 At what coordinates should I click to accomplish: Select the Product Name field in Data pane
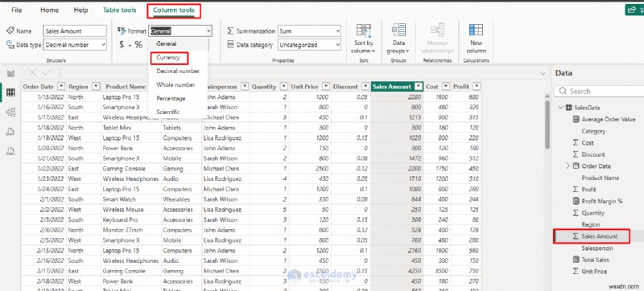[600, 178]
